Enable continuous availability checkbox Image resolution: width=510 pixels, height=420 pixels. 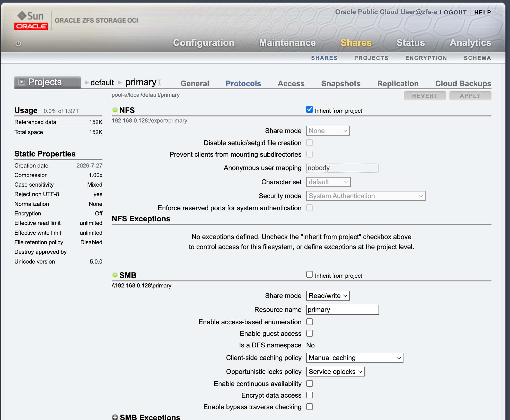(x=310, y=383)
